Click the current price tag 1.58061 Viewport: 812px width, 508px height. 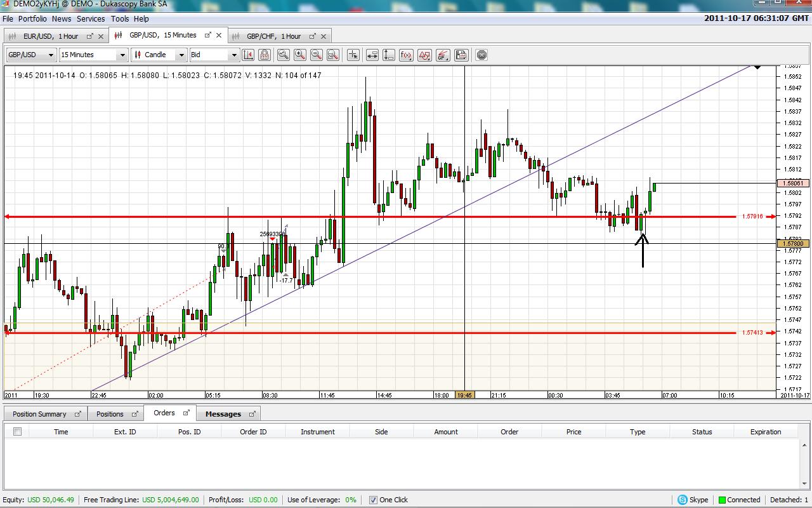[x=793, y=184]
